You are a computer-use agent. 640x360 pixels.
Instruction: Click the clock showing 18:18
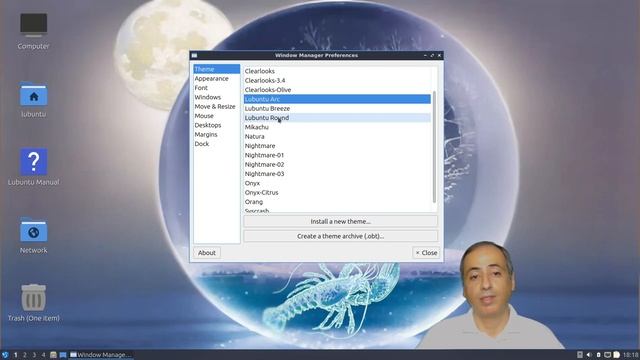631,355
